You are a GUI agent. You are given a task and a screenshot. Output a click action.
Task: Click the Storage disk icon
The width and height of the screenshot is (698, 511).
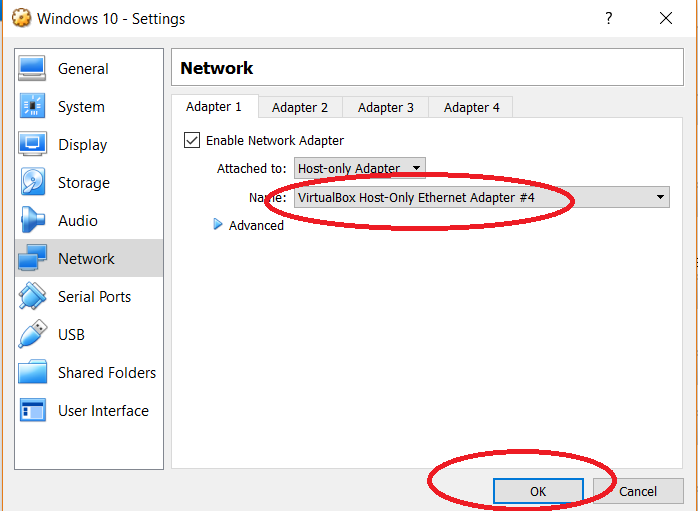click(32, 182)
